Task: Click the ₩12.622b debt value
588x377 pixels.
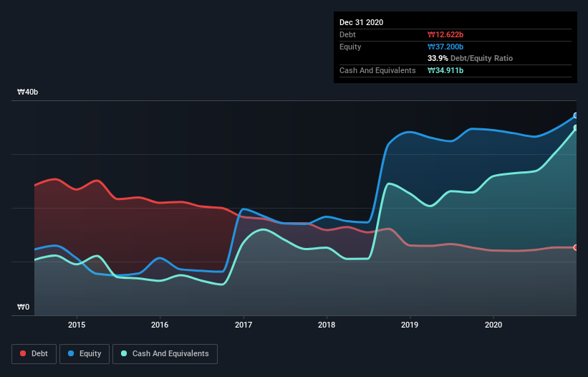Action: pyautogui.click(x=445, y=34)
